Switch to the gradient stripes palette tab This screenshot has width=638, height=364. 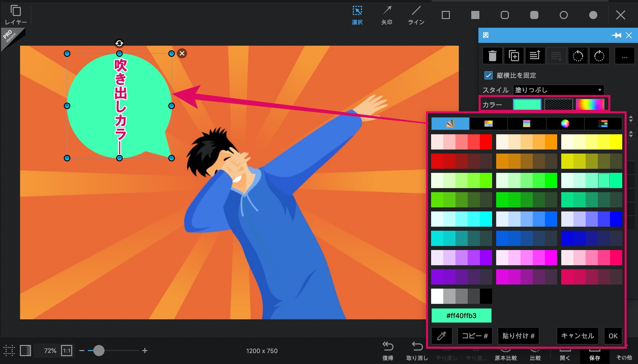point(527,124)
